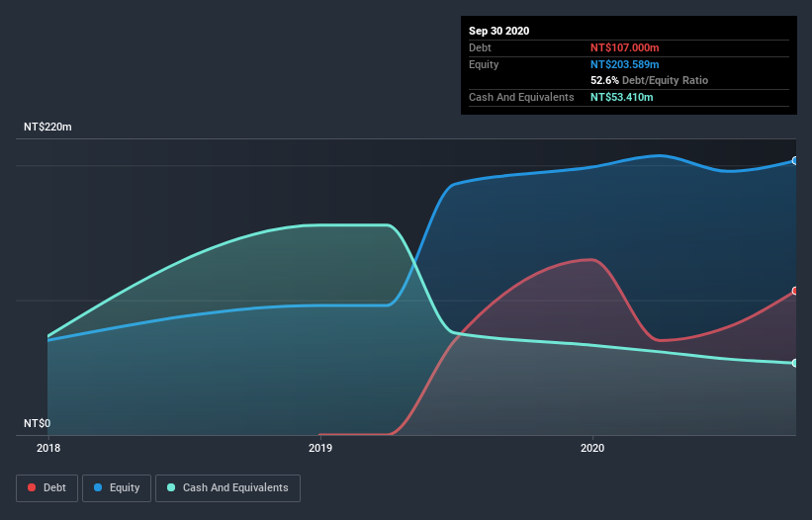Click the NT$220m axis label
812x520 pixels.
[x=47, y=127]
